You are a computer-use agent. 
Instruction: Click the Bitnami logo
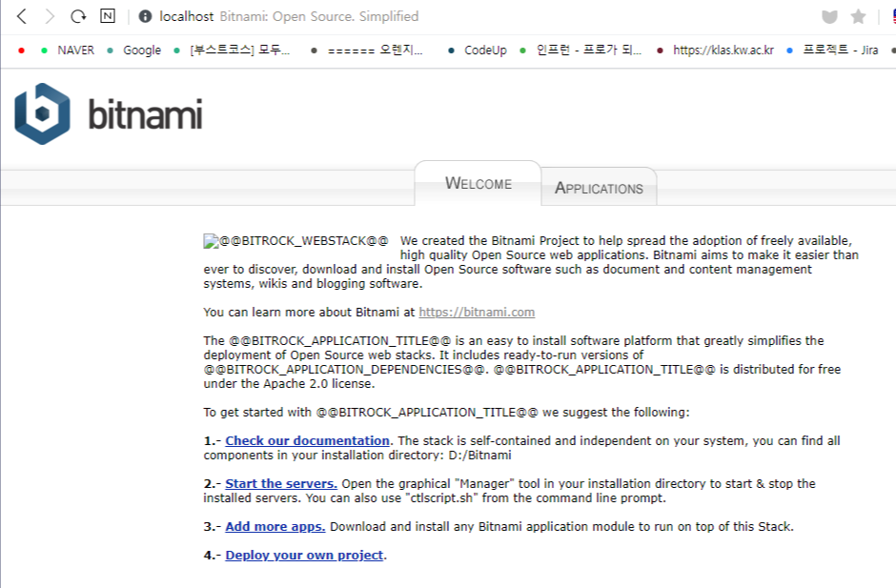[109, 113]
